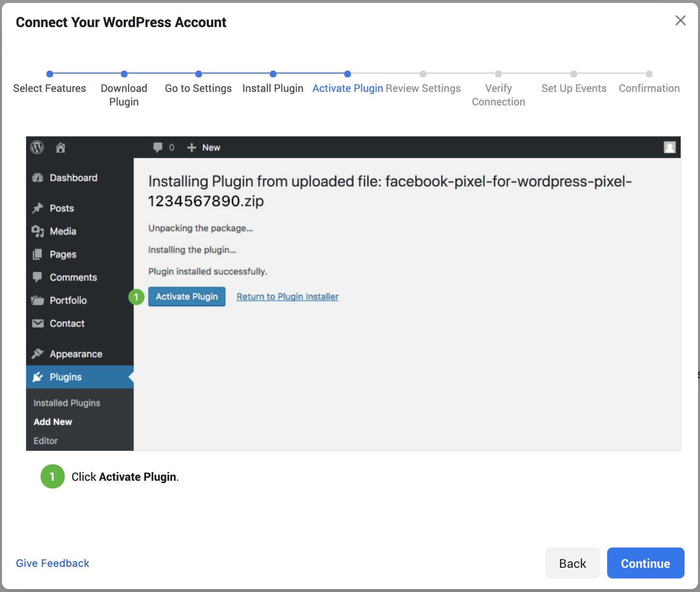This screenshot has height=592, width=700.
Task: Click the user avatar icon
Action: [670, 148]
